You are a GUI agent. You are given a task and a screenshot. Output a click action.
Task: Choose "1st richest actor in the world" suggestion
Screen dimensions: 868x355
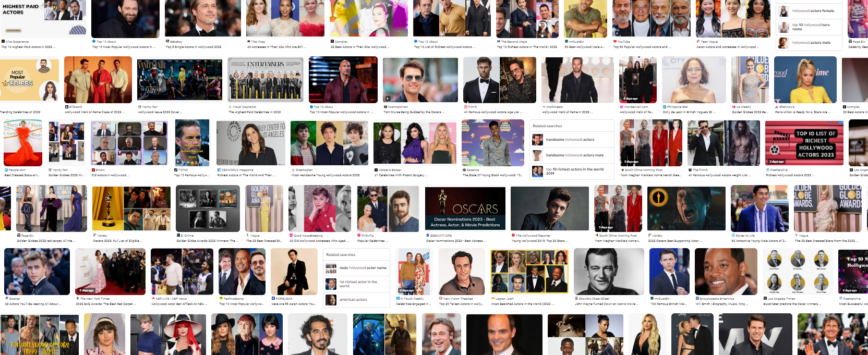coord(357,284)
